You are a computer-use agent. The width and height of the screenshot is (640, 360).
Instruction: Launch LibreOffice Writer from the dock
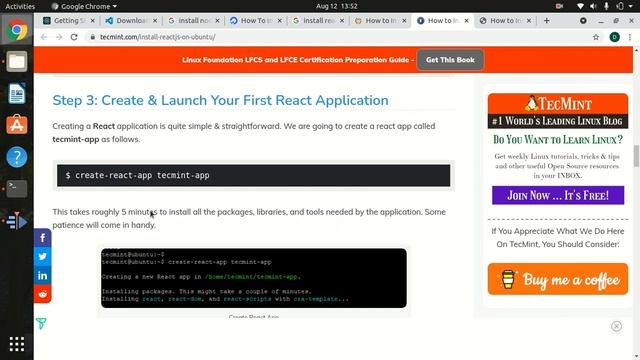click(x=17, y=93)
